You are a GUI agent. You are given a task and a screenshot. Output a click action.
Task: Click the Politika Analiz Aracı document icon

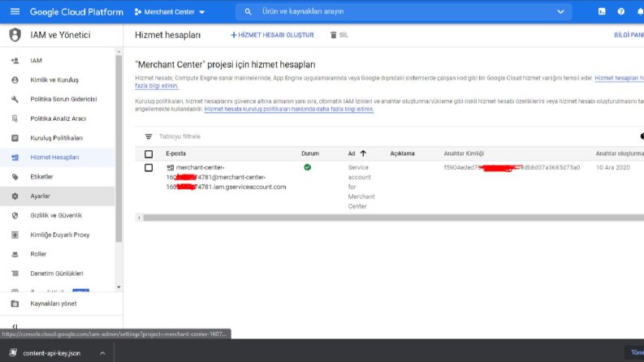pyautogui.click(x=15, y=119)
